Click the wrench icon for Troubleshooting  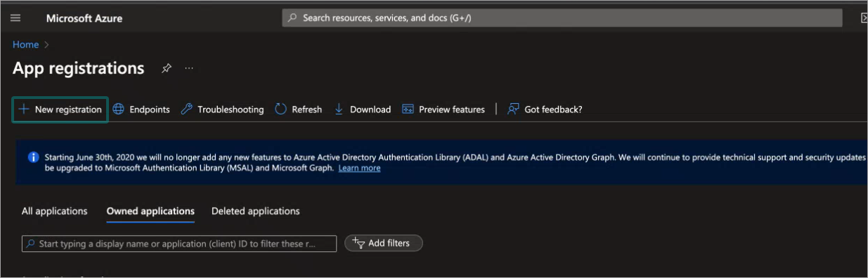tap(186, 110)
